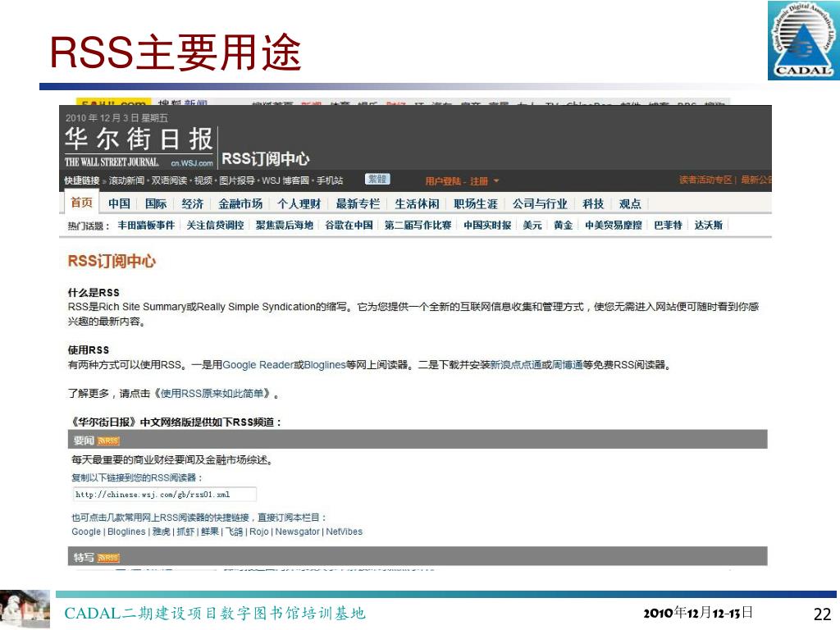Open the Bloglines link in 使用RSS paragraph
This screenshot has width=840, height=630.
tap(325, 365)
